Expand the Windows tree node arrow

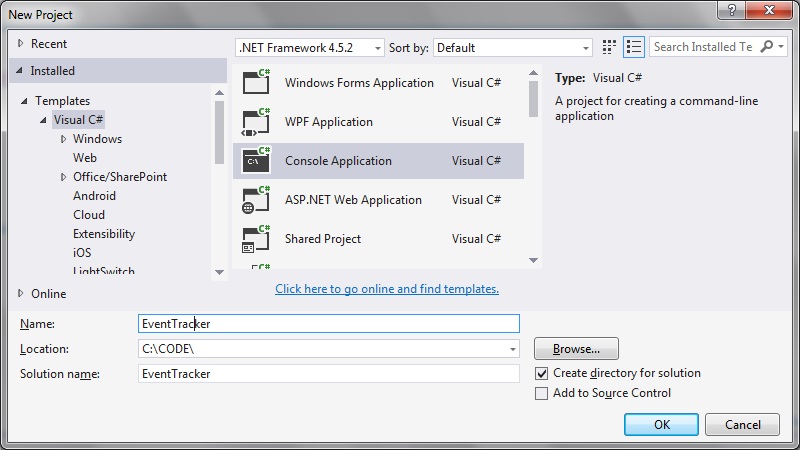[x=63, y=139]
